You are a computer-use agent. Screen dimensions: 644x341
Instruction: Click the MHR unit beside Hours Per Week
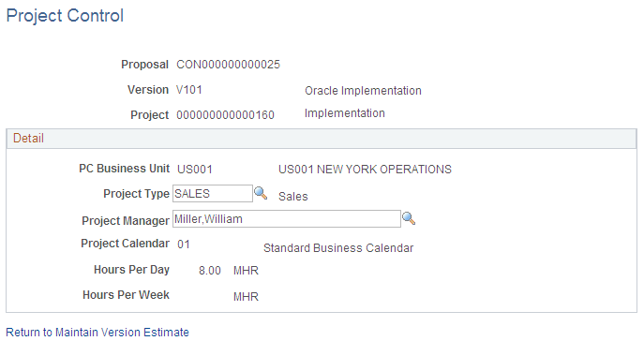coord(246,297)
